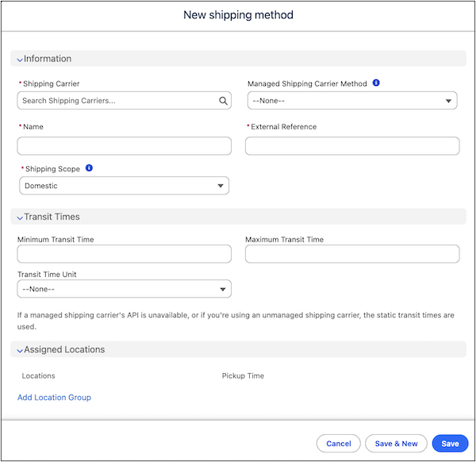Click the Save & New button
The height and width of the screenshot is (462, 476).
[x=396, y=444]
